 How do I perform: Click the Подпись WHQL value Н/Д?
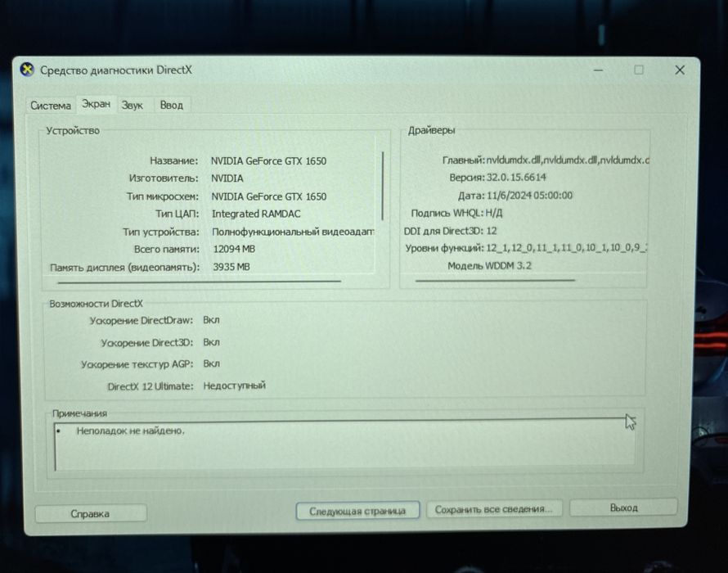[x=494, y=213]
